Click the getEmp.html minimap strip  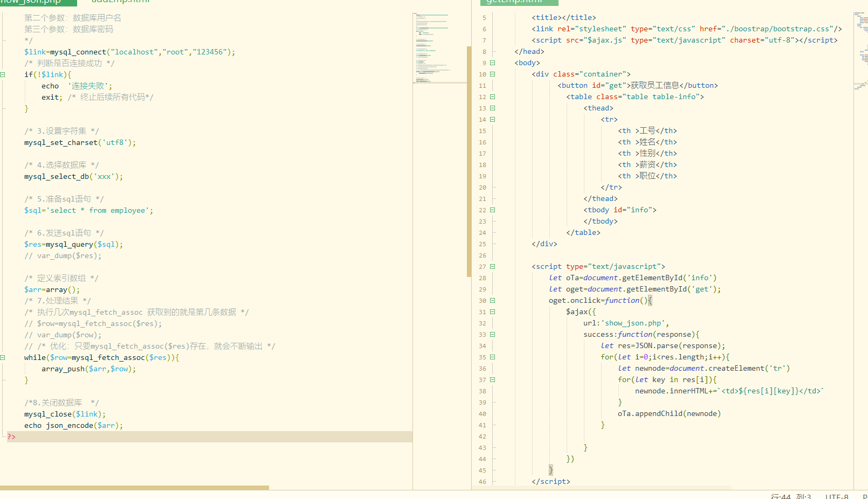click(x=861, y=51)
